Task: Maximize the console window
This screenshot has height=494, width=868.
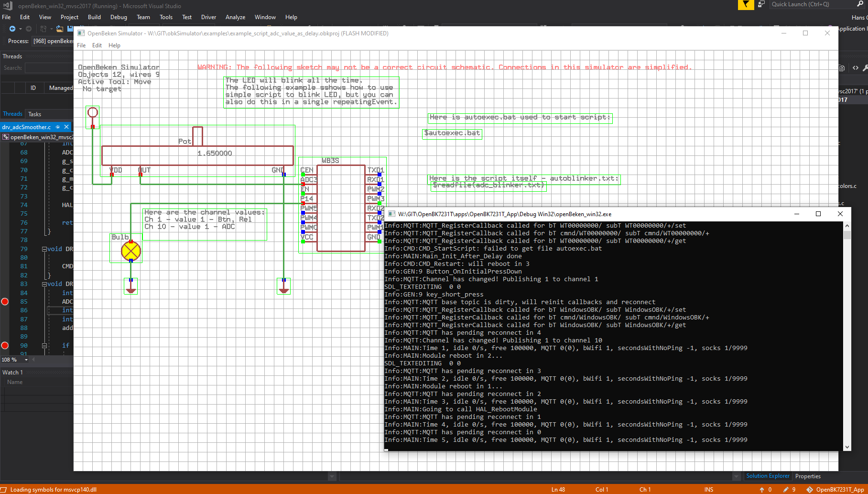Action: click(818, 214)
